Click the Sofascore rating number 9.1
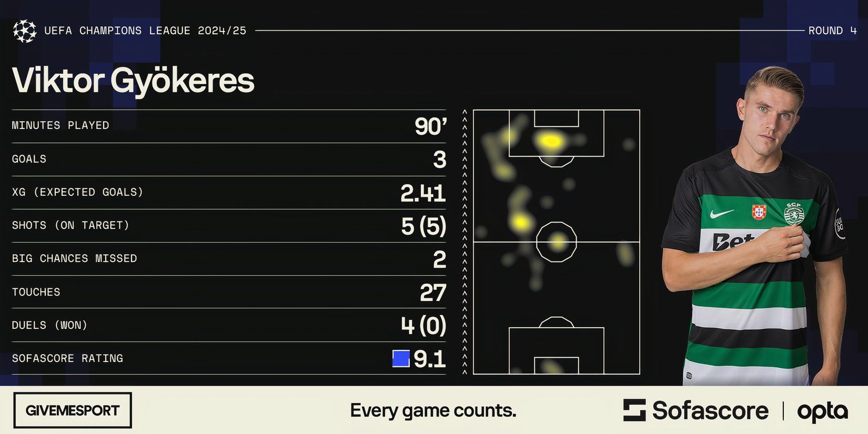 [430, 359]
